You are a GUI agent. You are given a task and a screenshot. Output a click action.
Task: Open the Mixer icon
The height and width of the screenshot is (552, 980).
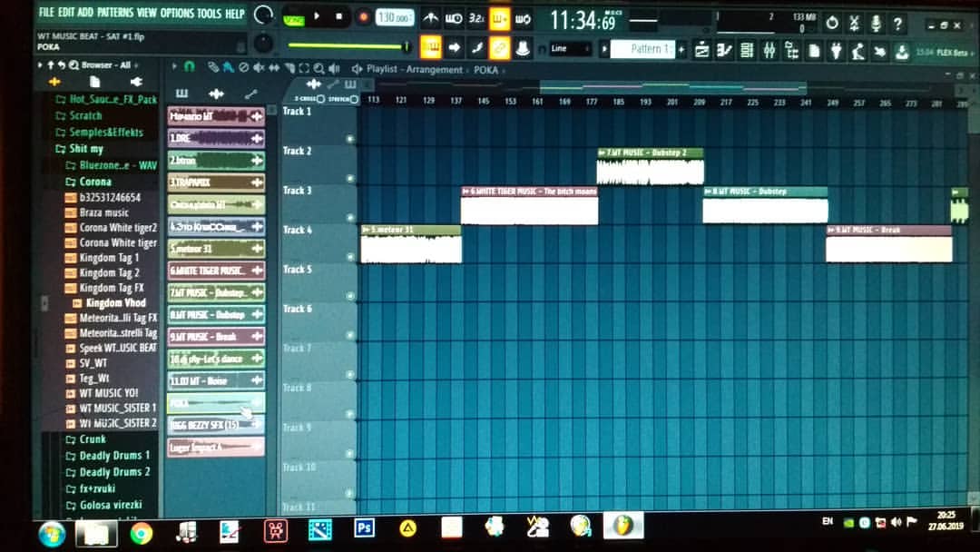[769, 50]
